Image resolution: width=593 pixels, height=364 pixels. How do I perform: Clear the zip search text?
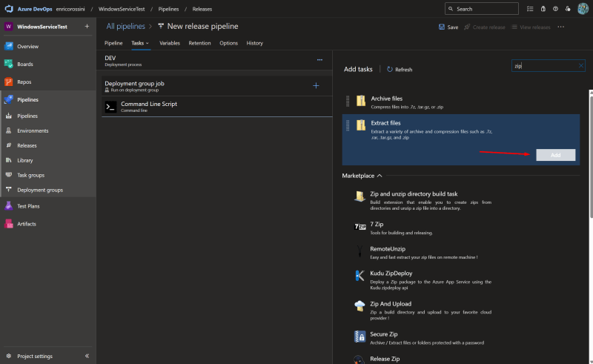pos(581,66)
